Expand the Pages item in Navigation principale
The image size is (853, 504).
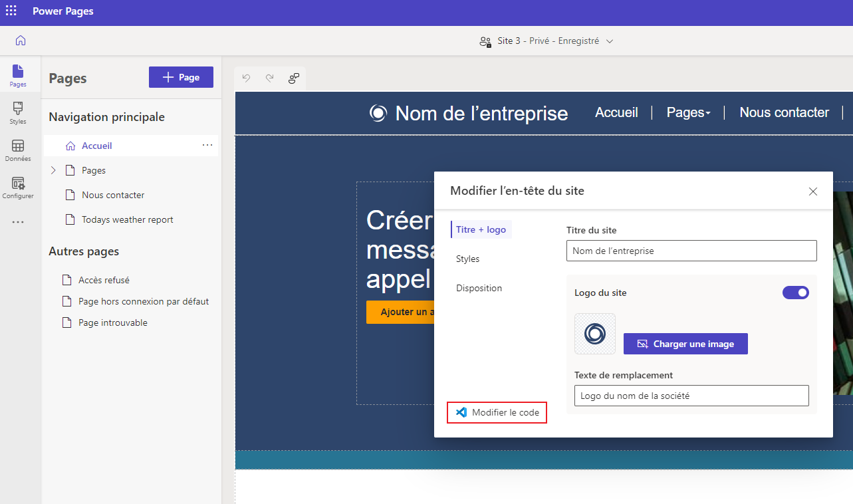point(53,170)
